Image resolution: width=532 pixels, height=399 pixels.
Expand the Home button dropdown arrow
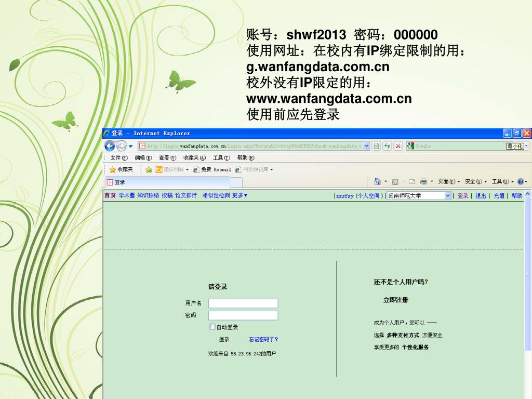386,181
